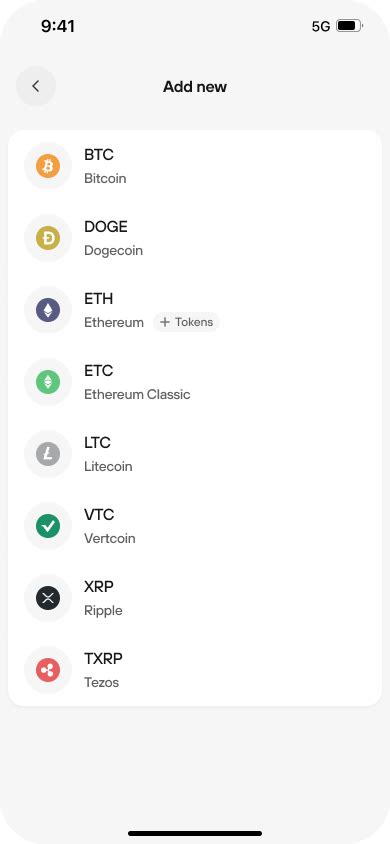Tap the home indicator bar
The width and height of the screenshot is (390, 844).
(195, 833)
